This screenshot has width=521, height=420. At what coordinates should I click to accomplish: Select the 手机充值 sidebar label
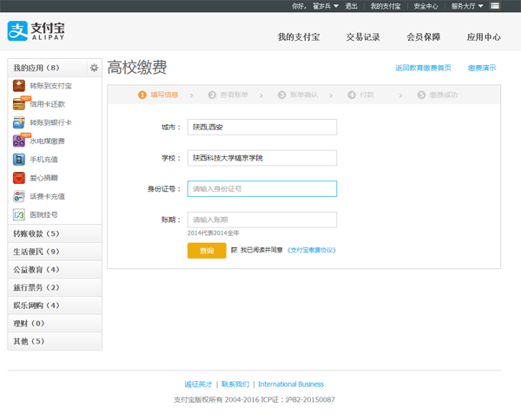44,160
